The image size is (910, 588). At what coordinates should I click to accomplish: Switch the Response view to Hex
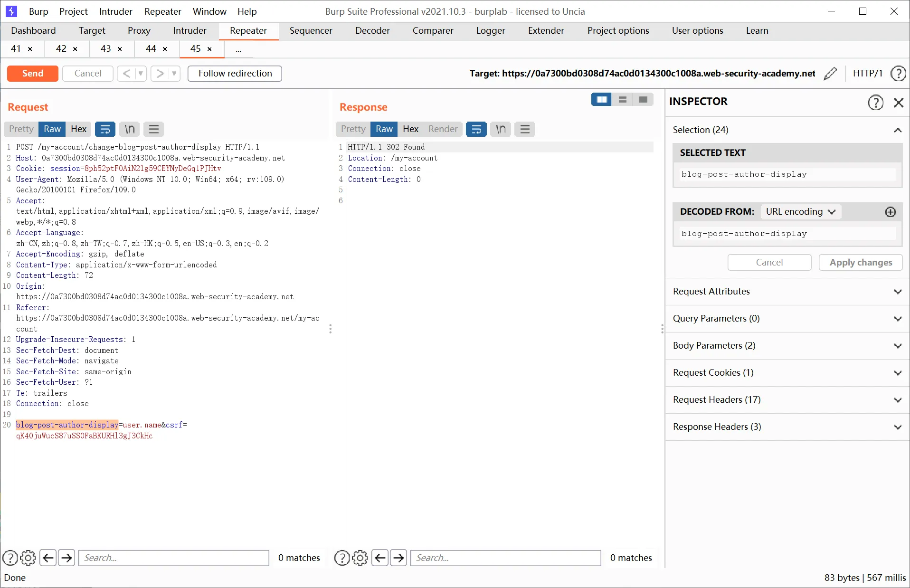coord(410,129)
